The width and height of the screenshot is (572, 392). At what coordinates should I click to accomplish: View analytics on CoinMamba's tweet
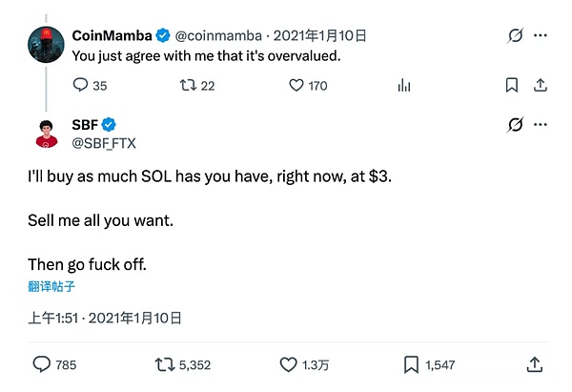pos(403,86)
